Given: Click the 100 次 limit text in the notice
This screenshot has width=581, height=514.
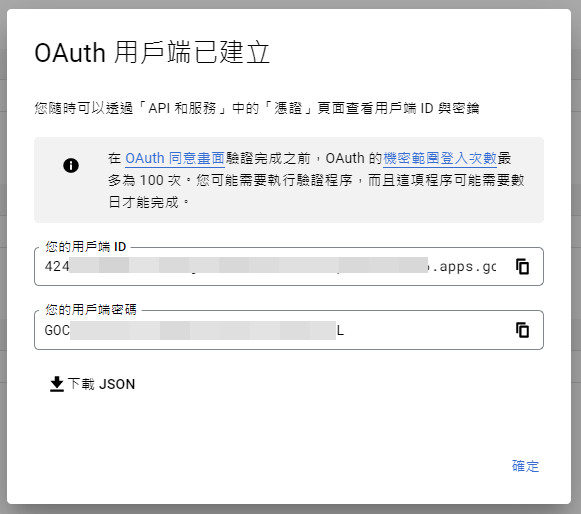Looking at the screenshot, I should (x=160, y=180).
